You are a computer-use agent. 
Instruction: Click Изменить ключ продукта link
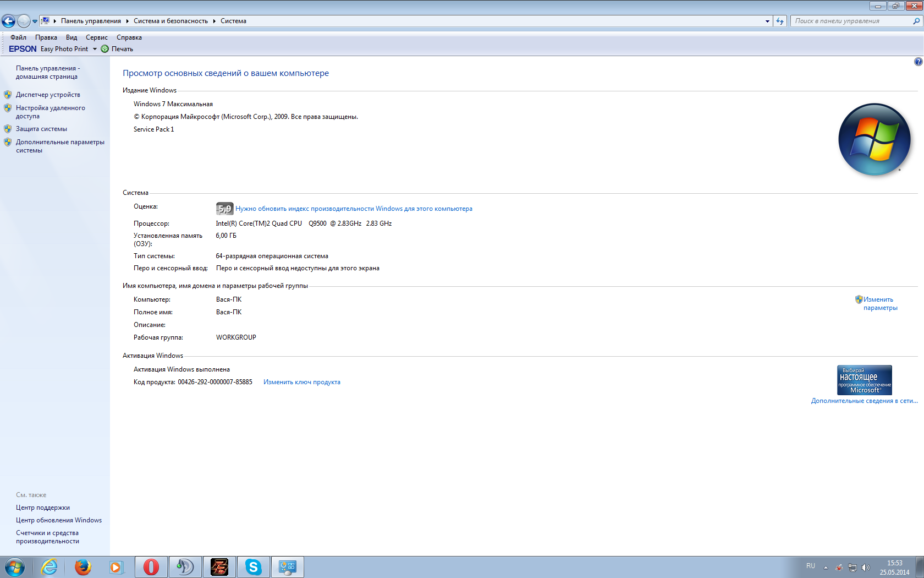pyautogui.click(x=302, y=382)
